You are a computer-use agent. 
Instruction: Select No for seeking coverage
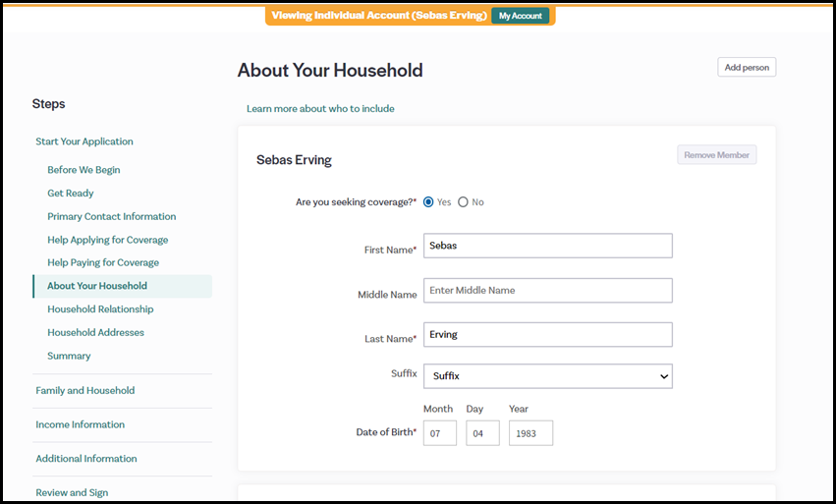[463, 202]
